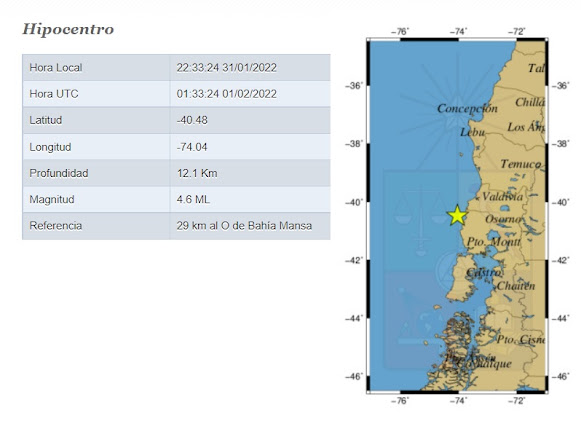Click the top -76° longitude axis label
The height and width of the screenshot is (437, 581).
coord(401,32)
